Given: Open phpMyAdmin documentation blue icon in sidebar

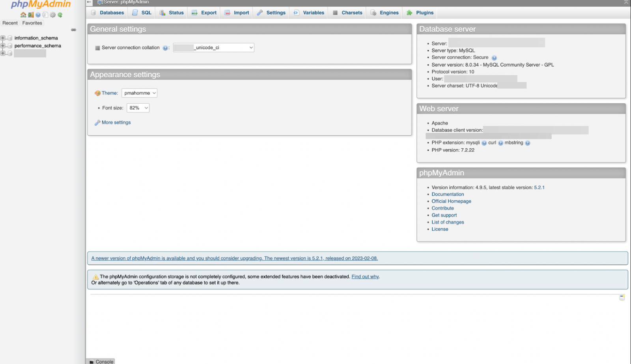Looking at the screenshot, I should tap(38, 15).
